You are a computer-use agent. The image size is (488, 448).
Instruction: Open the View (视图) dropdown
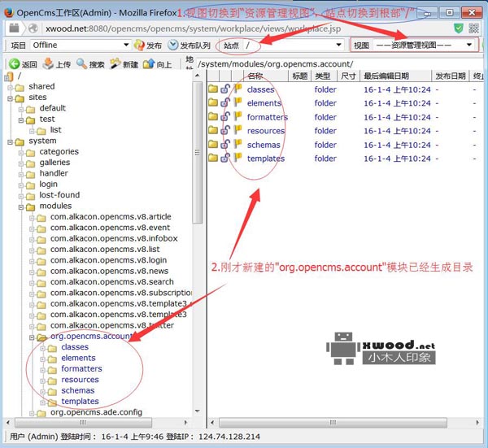tap(424, 46)
